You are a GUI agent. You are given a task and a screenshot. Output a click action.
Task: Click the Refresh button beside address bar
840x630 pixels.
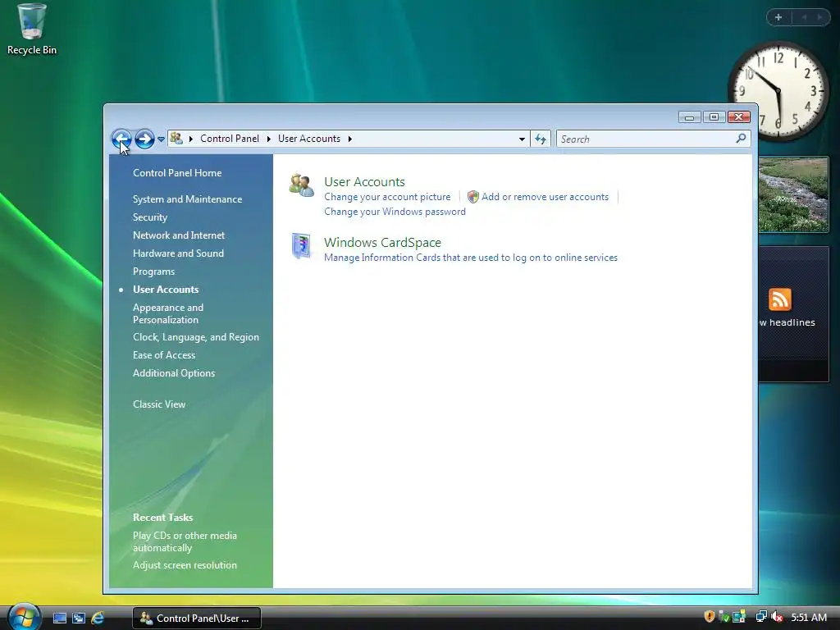(541, 139)
